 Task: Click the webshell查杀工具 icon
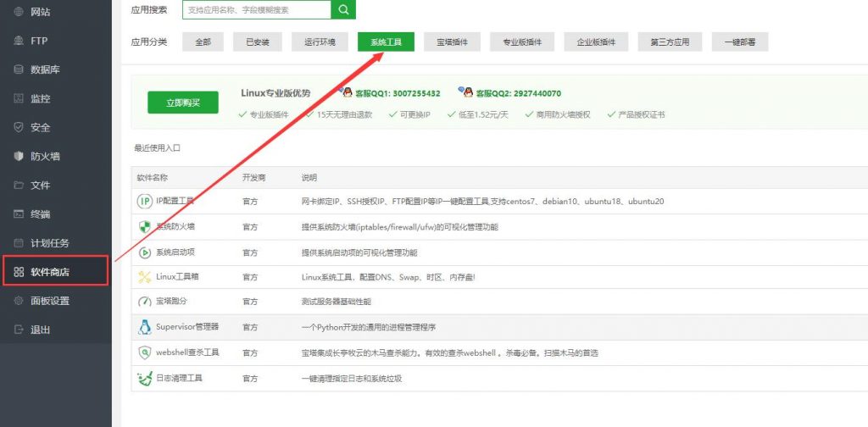(144, 352)
